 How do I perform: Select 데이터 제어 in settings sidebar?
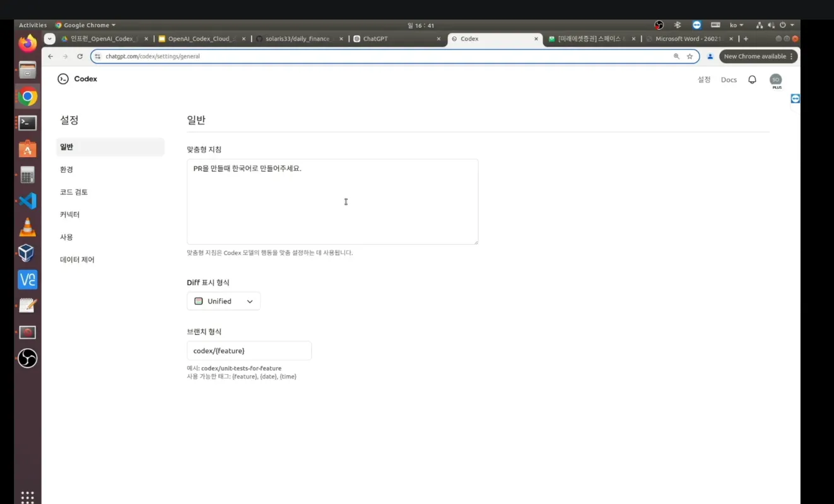[x=110, y=260]
